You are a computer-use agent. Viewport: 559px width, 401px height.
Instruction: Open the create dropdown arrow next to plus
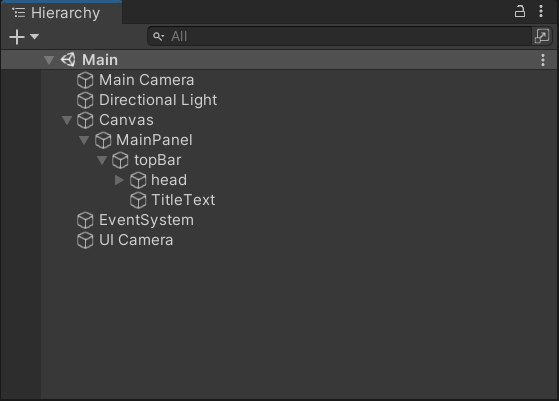(35, 36)
